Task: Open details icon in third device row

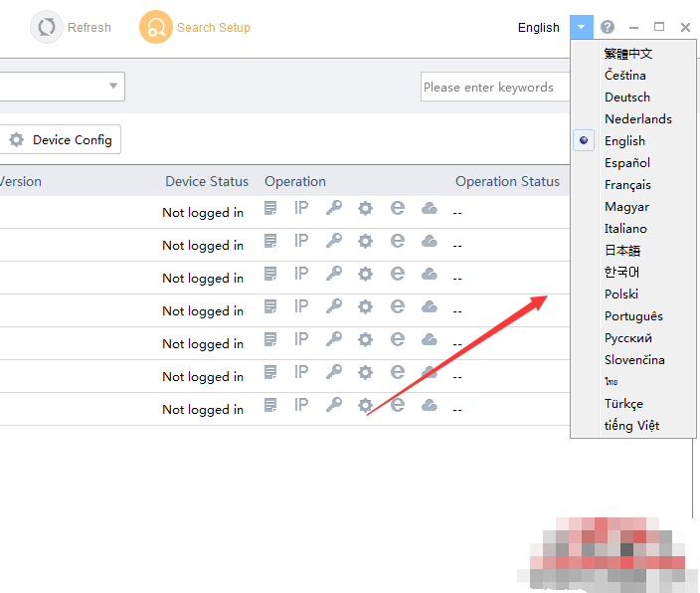Action: click(270, 274)
